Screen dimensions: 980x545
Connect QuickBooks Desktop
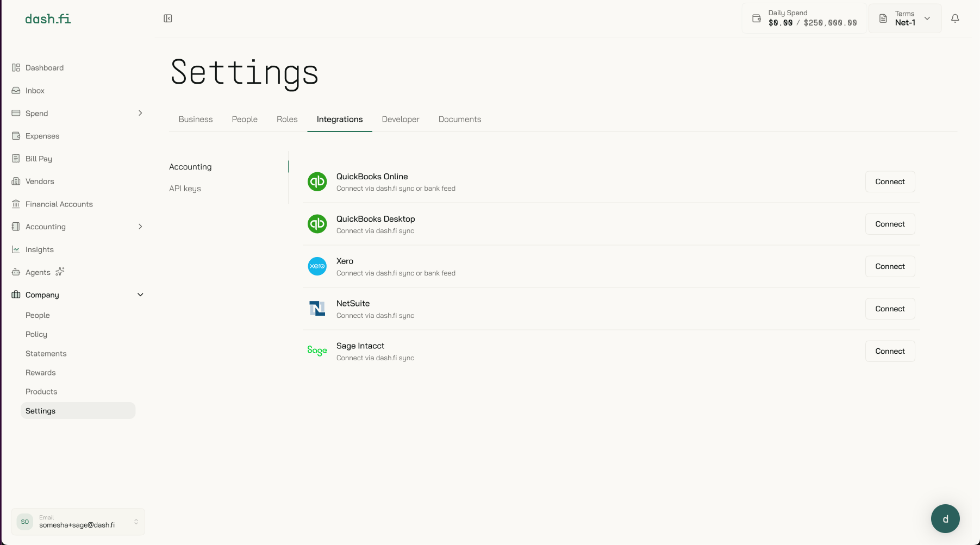click(x=890, y=224)
